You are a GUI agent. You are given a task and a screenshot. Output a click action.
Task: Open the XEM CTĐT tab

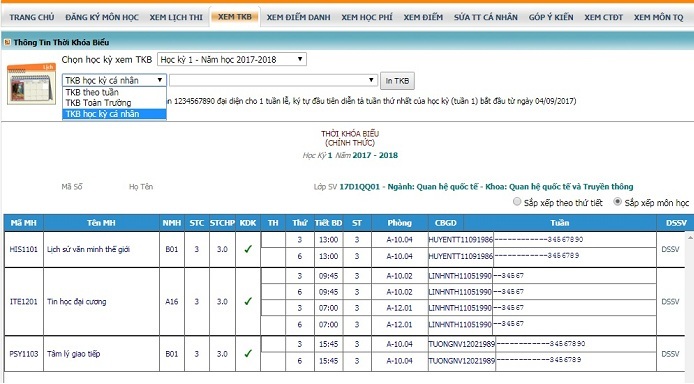(x=603, y=17)
